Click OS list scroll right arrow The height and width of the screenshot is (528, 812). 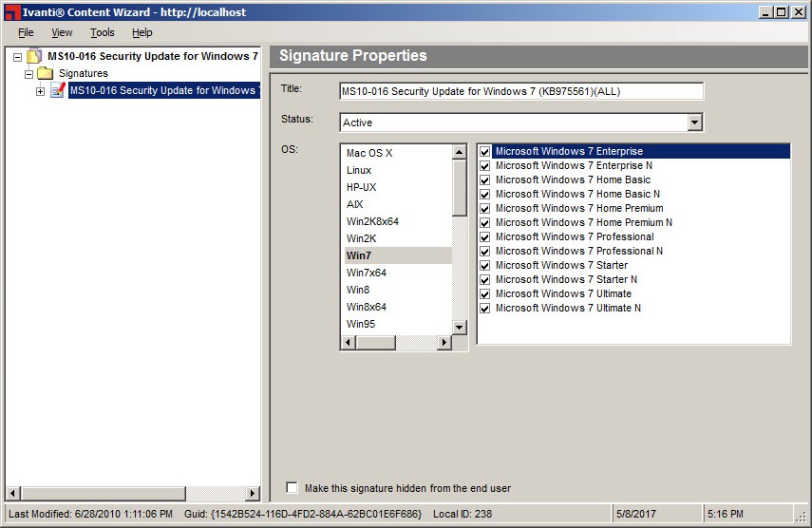pos(444,342)
